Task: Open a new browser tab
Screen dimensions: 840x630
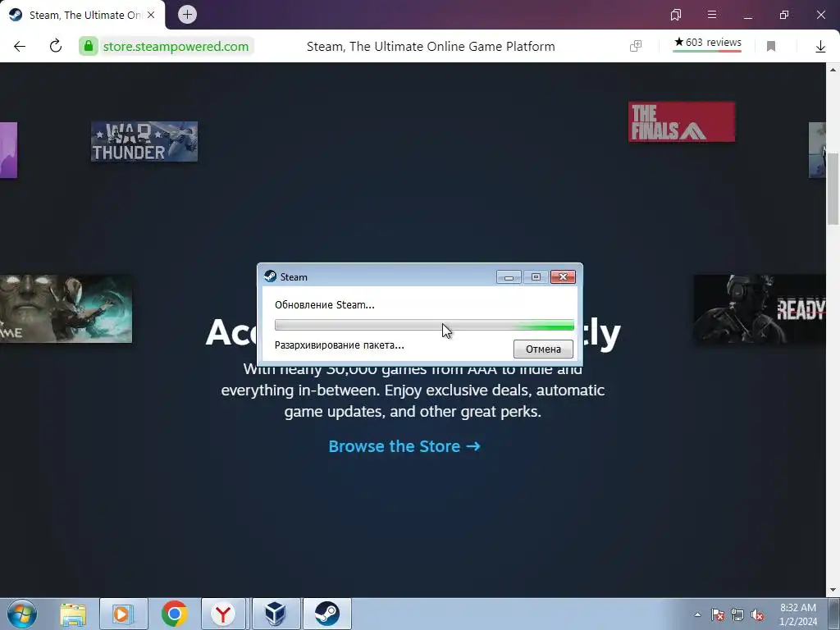Action: [x=188, y=15]
